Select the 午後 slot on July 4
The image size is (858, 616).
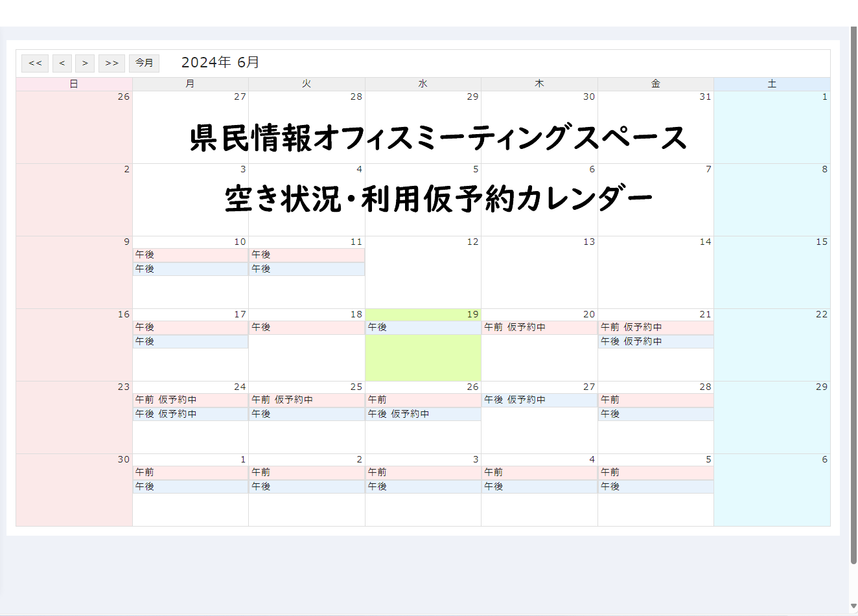pyautogui.click(x=539, y=486)
